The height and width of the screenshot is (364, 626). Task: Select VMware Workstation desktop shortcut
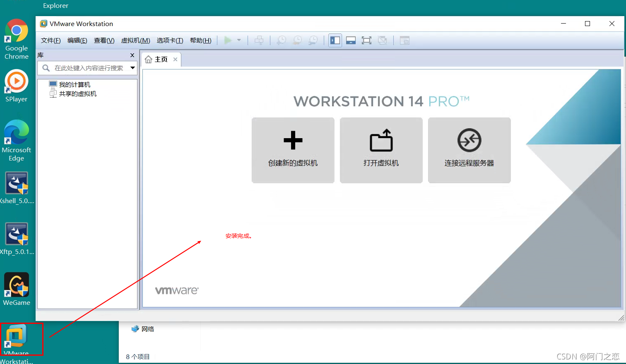coord(17,344)
